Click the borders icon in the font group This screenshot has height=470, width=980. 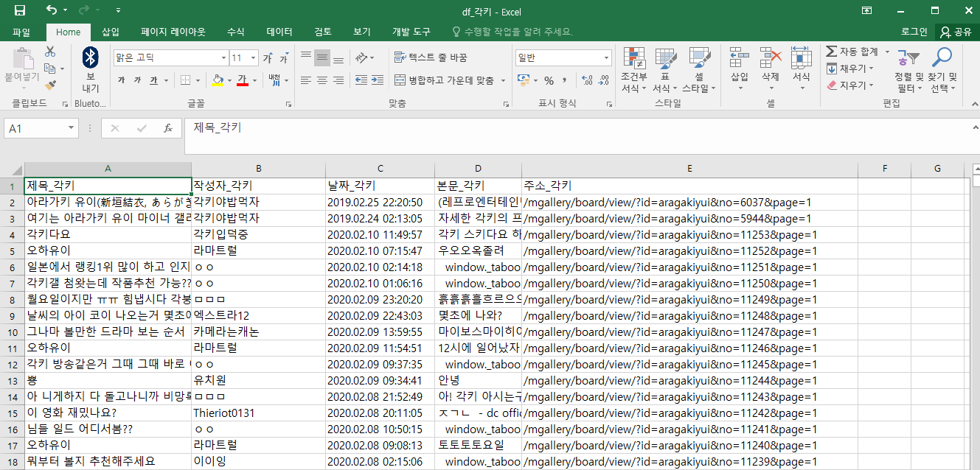pyautogui.click(x=186, y=80)
